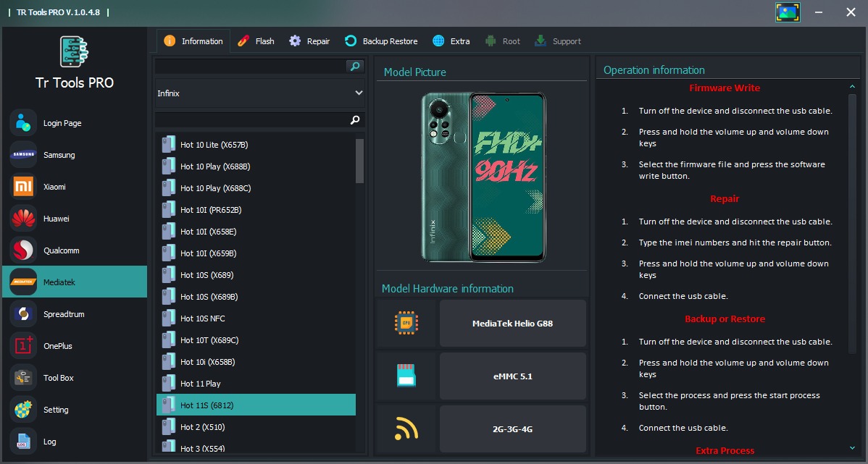The width and height of the screenshot is (868, 464).
Task: Click the phone icon beside Hot 10 Lite (X657B)
Action: click(x=168, y=144)
